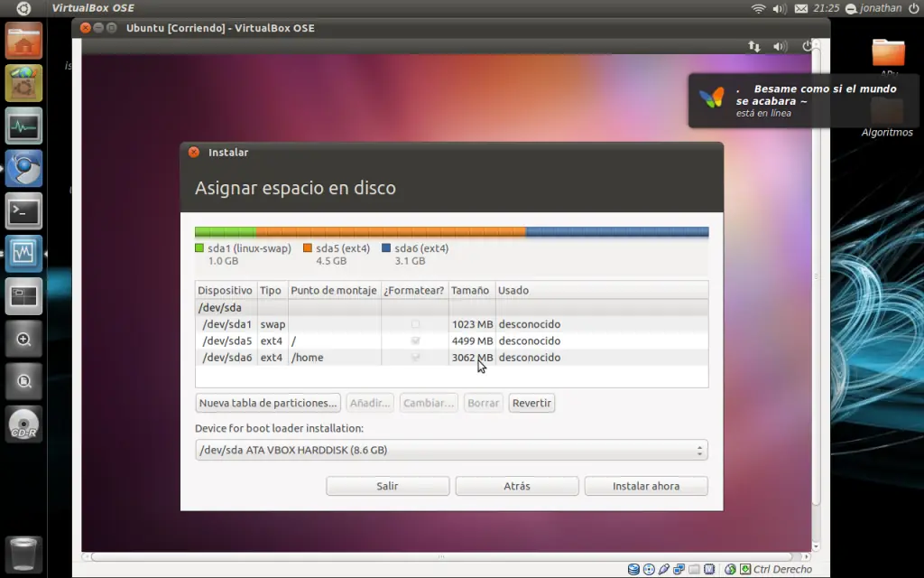Open the mail envelope indicator
The width and height of the screenshot is (924, 578).
click(x=801, y=8)
